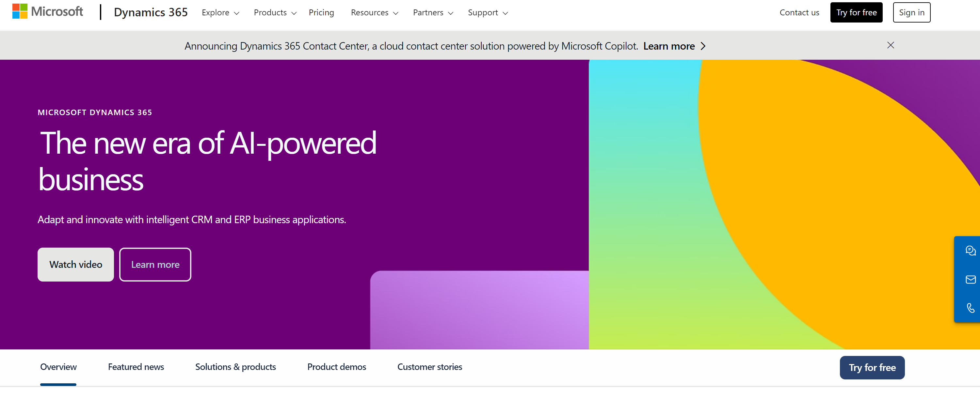
Task: Select the Product demos tab
Action: [x=336, y=367]
